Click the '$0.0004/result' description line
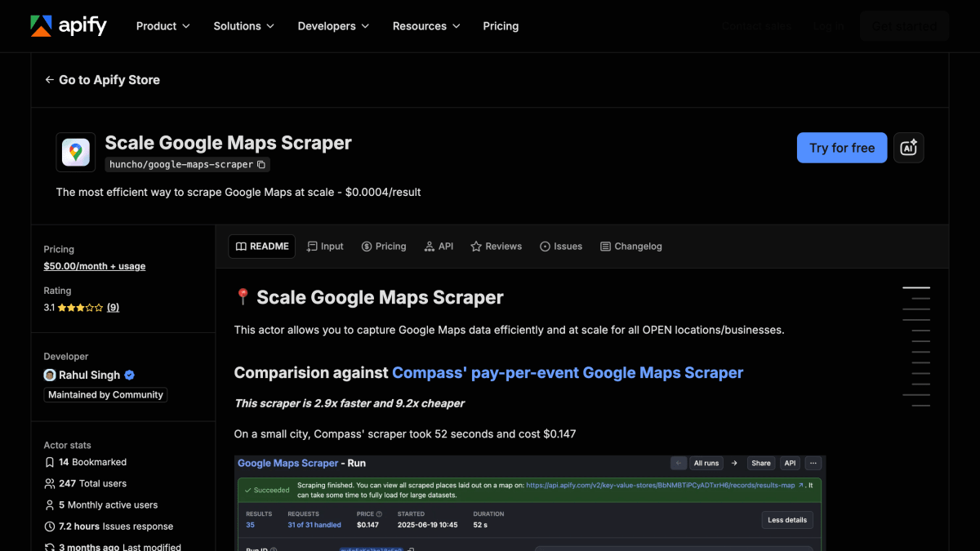Screen dimensions: 980x551 click(x=238, y=193)
